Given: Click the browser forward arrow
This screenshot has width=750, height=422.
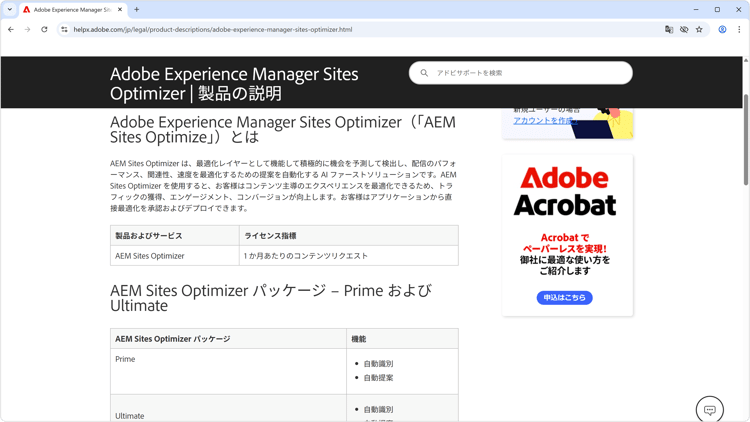Looking at the screenshot, I should point(27,29).
